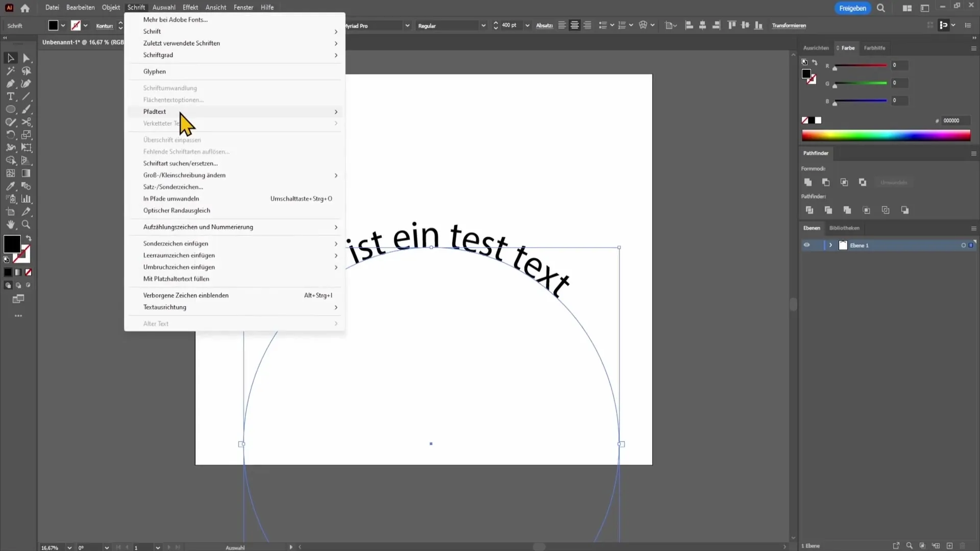Click the Pathfinder Intersect icon
The width and height of the screenshot is (980, 551).
tap(844, 182)
